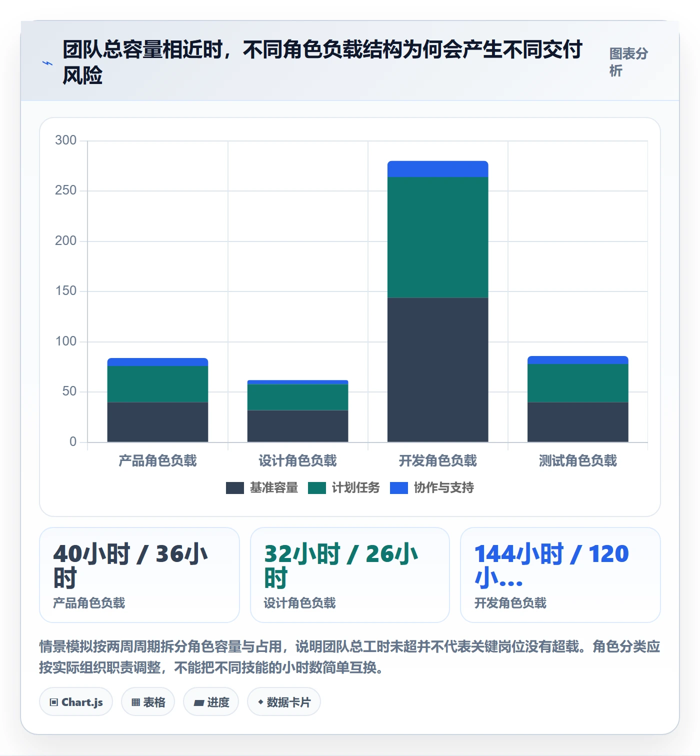Click the green 计划任务 segment of the 开发 bar
Viewport: 700px width, 756px height.
(437, 237)
